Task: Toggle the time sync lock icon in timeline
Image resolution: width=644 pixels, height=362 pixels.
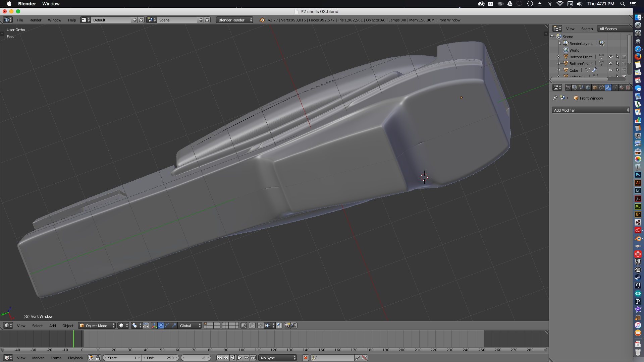Action: pos(98,358)
